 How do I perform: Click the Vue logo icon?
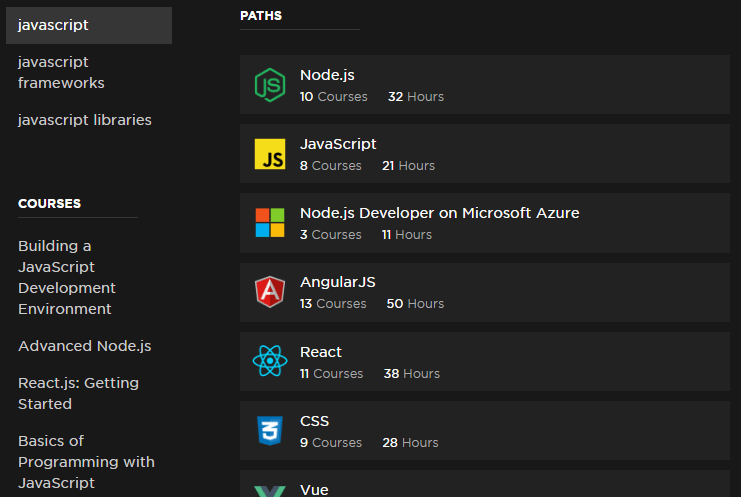pyautogui.click(x=270, y=491)
